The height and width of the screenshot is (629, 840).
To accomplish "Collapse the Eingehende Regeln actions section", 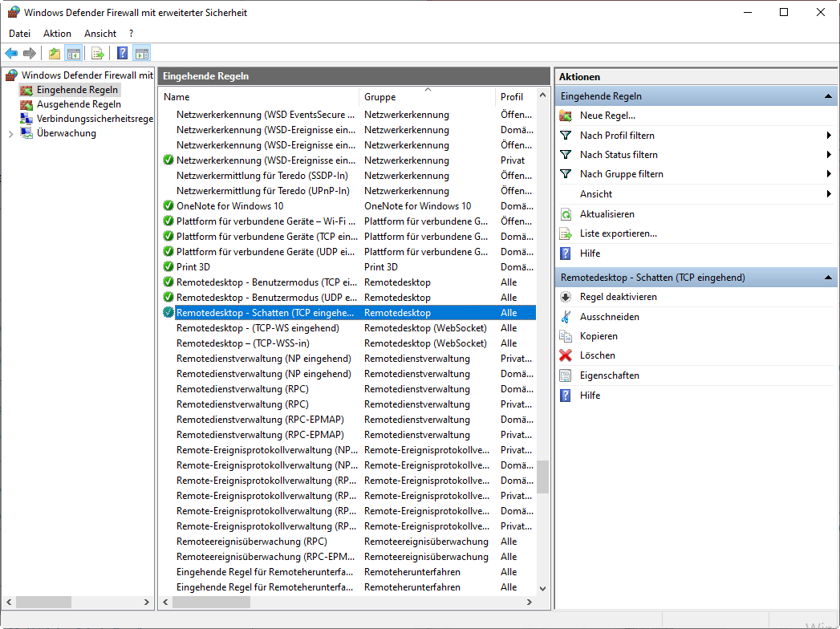I will point(827,96).
